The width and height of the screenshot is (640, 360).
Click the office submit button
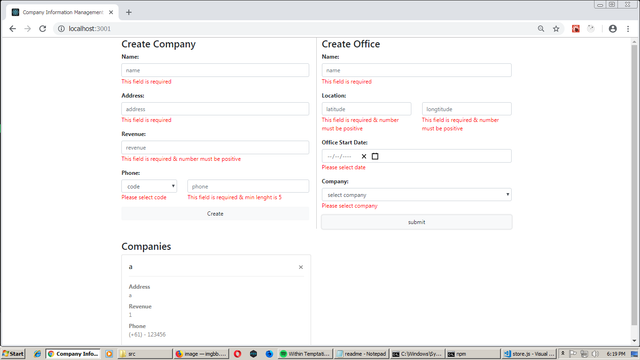point(416,222)
